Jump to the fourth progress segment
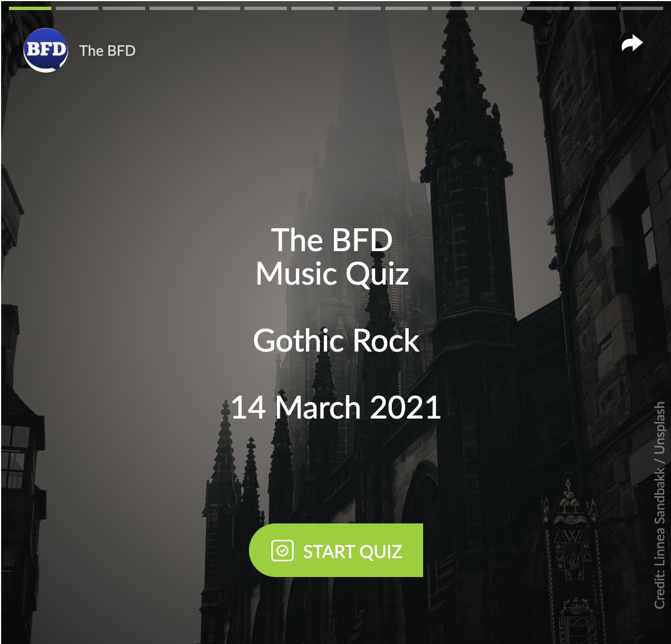The image size is (671, 644). [171, 8]
